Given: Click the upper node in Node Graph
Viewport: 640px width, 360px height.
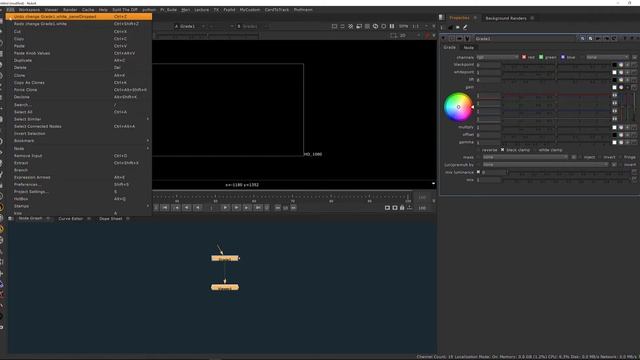Looking at the screenshot, I should 225,258.
